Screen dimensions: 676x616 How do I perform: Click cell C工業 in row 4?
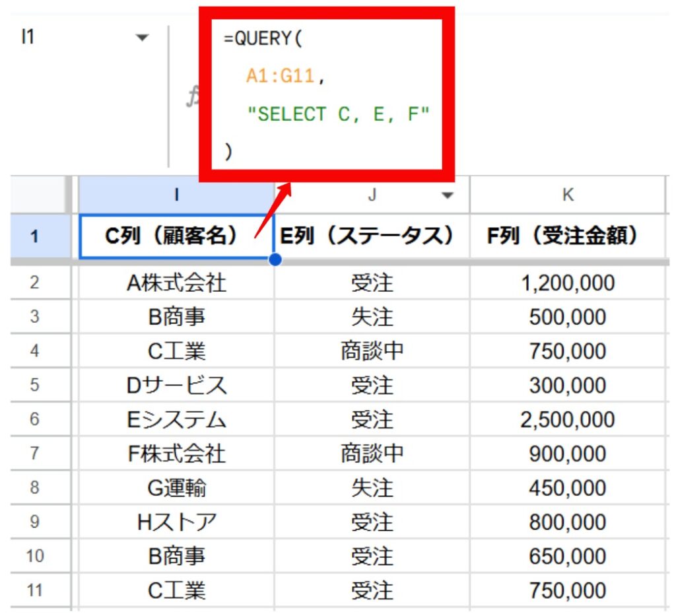176,351
